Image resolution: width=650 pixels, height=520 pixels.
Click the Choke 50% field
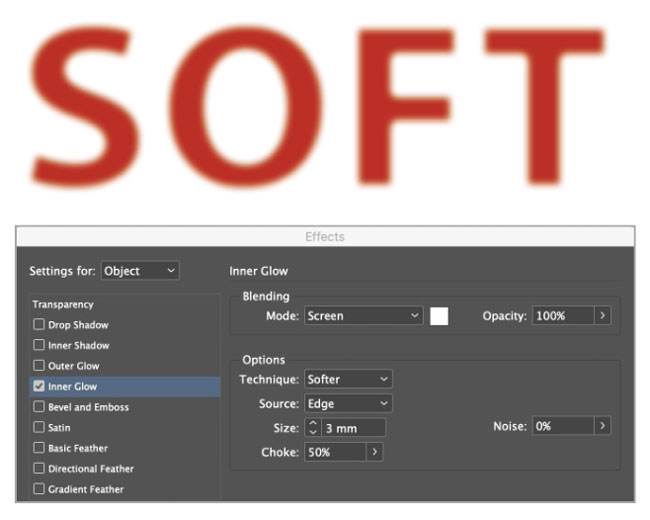pyautogui.click(x=335, y=452)
